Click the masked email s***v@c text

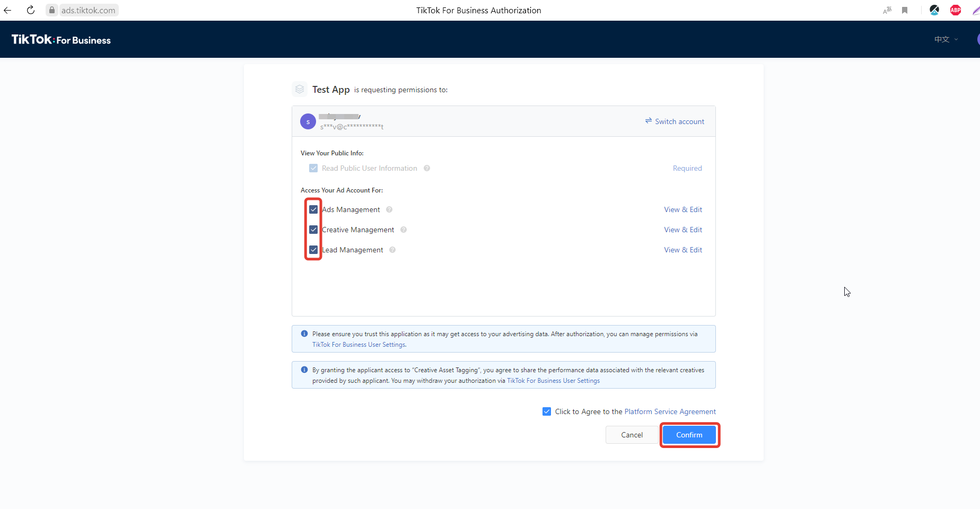(352, 127)
